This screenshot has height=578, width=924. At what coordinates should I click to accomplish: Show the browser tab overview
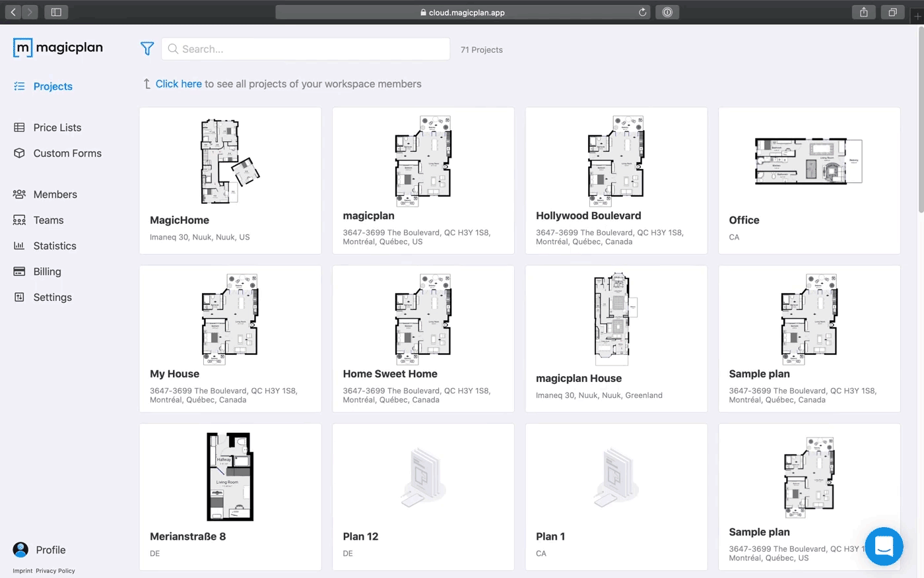click(892, 12)
